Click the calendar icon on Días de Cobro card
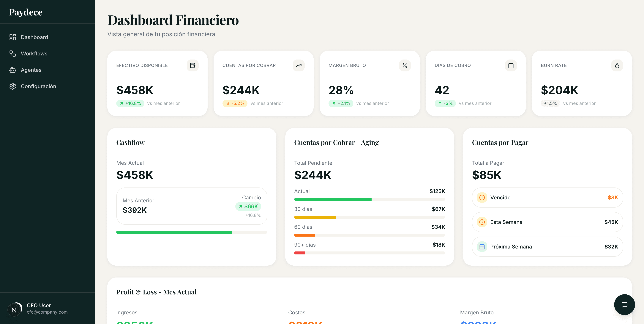Image resolution: width=644 pixels, height=324 pixels. 511,65
